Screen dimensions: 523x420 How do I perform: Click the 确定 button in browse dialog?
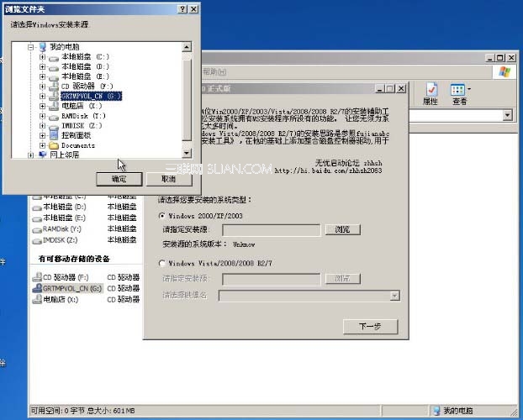coord(119,179)
